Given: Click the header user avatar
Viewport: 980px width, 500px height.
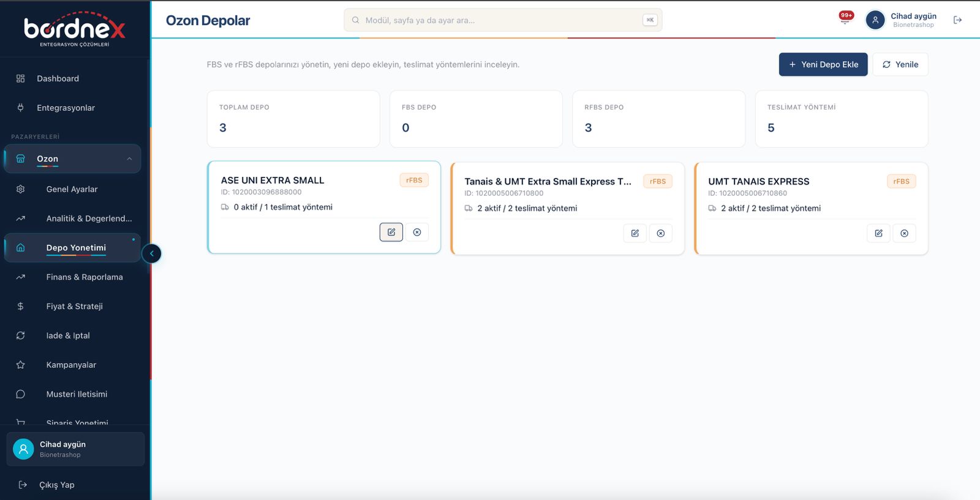Looking at the screenshot, I should click(x=875, y=20).
